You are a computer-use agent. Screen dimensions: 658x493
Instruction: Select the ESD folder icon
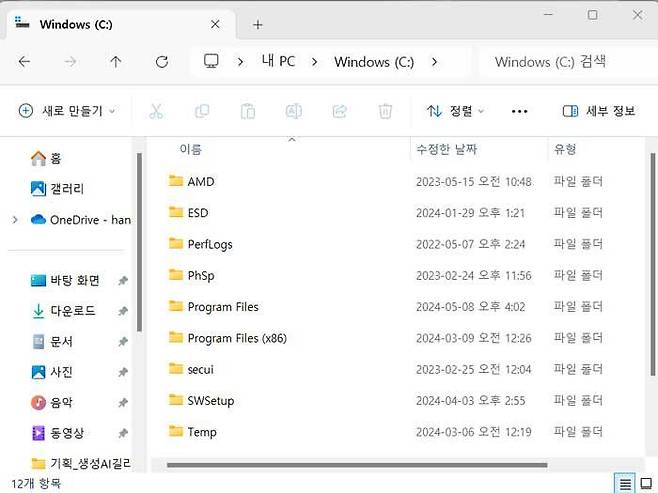click(x=176, y=212)
